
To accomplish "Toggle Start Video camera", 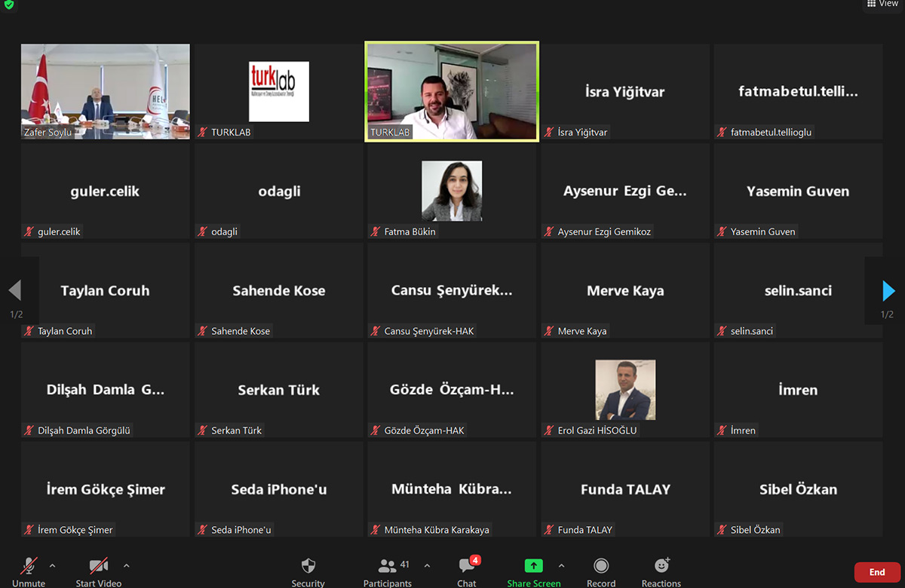I will tap(99, 567).
